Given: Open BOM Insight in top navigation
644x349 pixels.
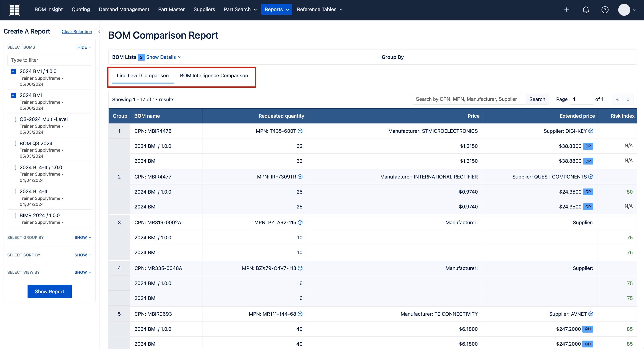Looking at the screenshot, I should pyautogui.click(x=48, y=10).
